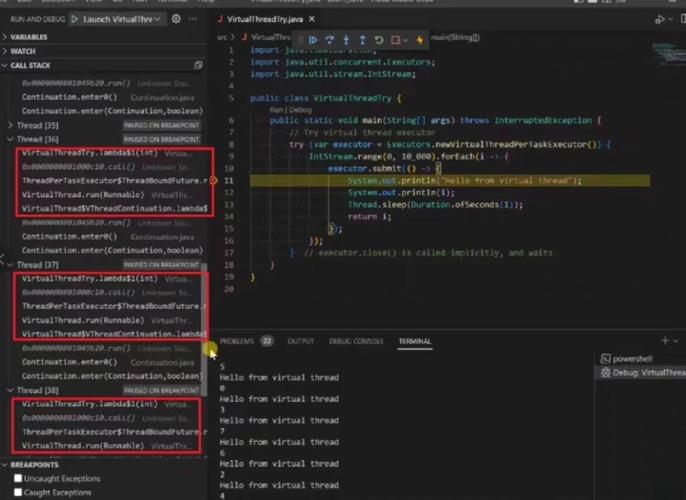This screenshot has width=686, height=500.
Task: Enable the Uncaught Exceptions checkbox
Action: click(18, 478)
